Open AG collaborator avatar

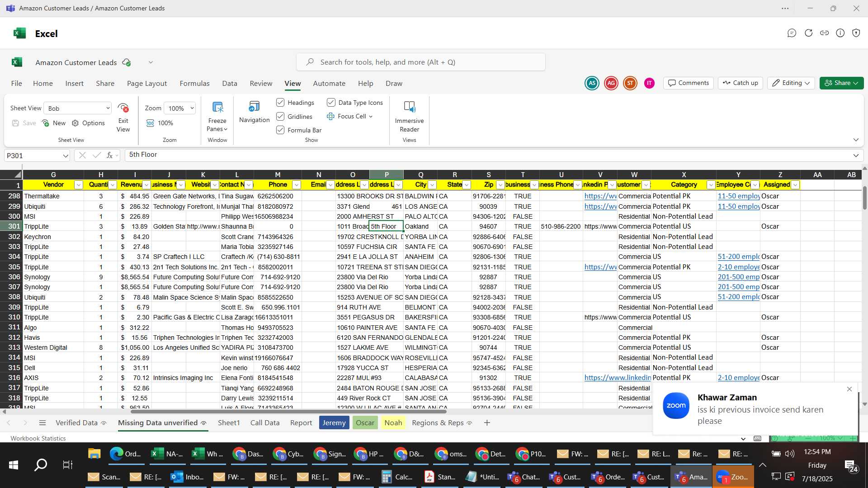point(611,83)
